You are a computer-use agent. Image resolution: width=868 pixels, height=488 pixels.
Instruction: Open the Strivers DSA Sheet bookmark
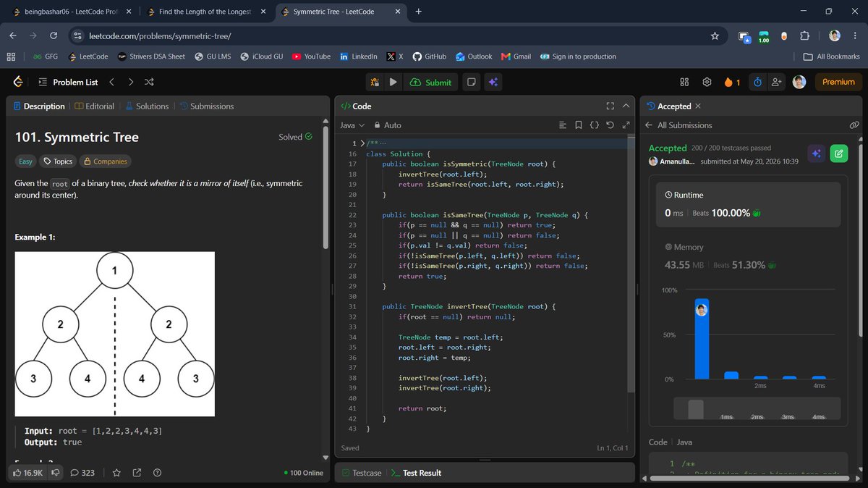151,56
